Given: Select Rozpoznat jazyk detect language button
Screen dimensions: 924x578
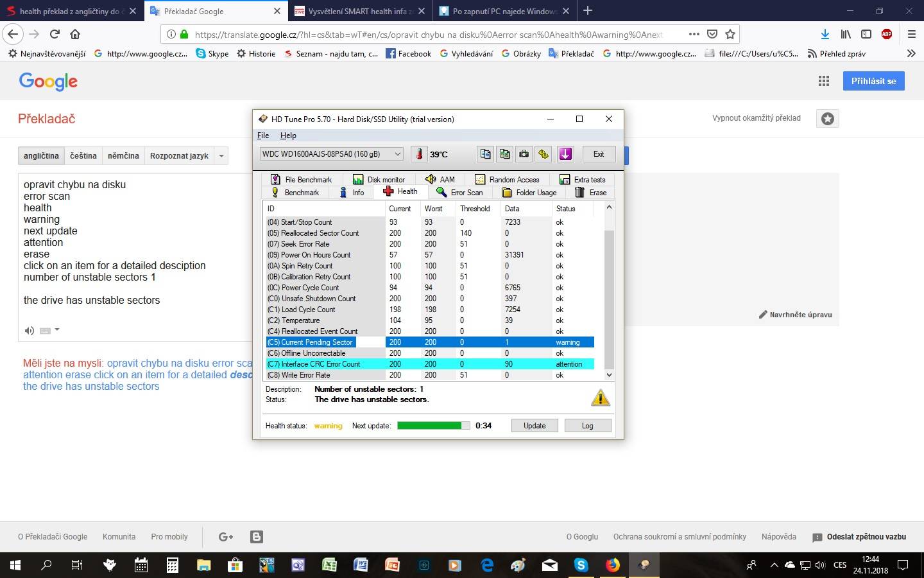Looking at the screenshot, I should 179,155.
